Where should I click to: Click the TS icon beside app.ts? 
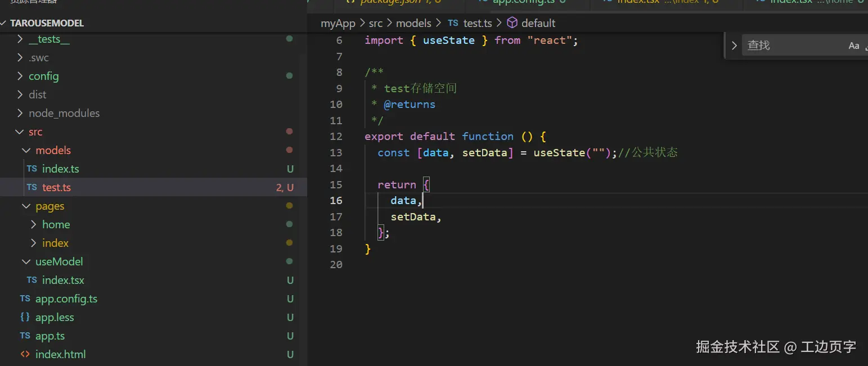click(25, 336)
